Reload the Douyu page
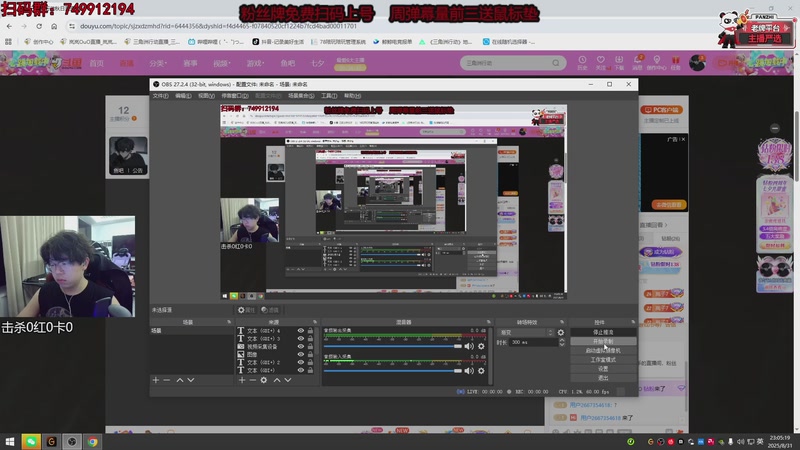Viewport: 800px width, 450px height. [39, 26]
